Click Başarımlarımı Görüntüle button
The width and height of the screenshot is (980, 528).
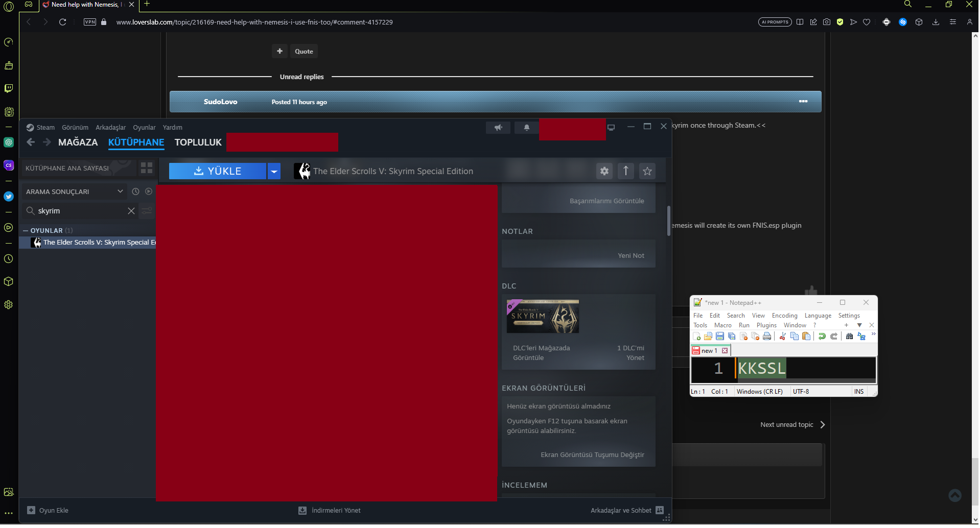[x=606, y=201]
